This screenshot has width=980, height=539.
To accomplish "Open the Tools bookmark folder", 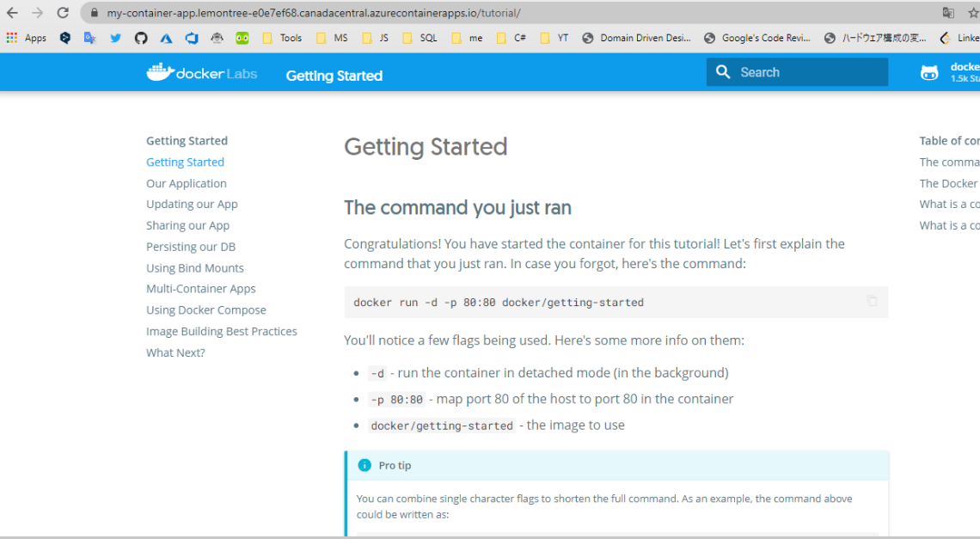I will (x=282, y=38).
